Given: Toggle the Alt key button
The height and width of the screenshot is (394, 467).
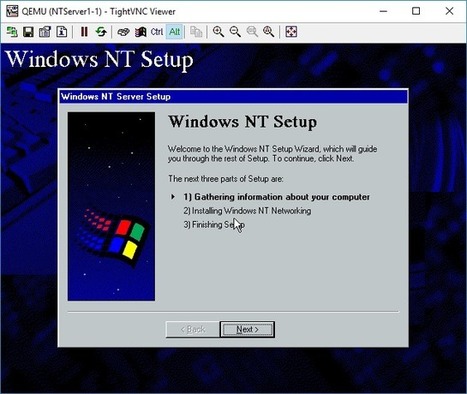Looking at the screenshot, I should 174,32.
